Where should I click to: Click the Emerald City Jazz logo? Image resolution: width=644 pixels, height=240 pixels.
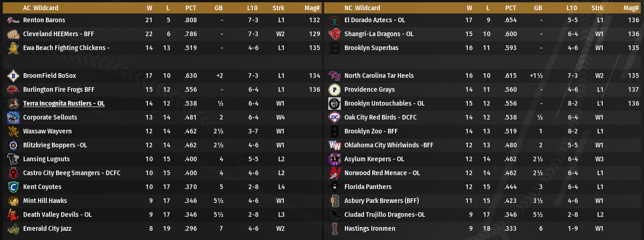coord(13,229)
